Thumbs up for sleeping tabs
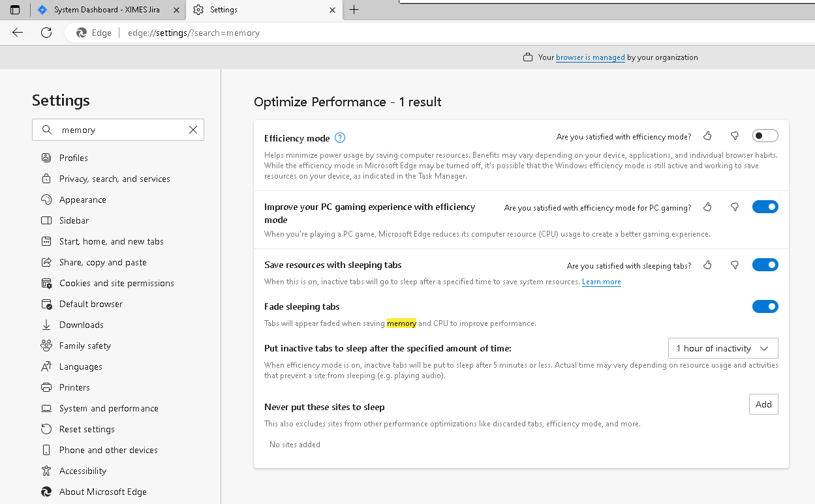Image resolution: width=815 pixels, height=504 pixels. pos(707,265)
